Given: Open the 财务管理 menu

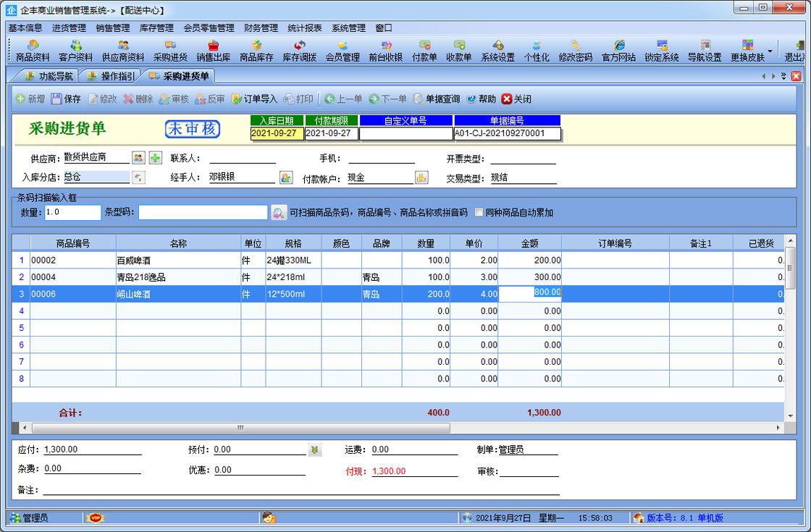Looking at the screenshot, I should (261, 28).
